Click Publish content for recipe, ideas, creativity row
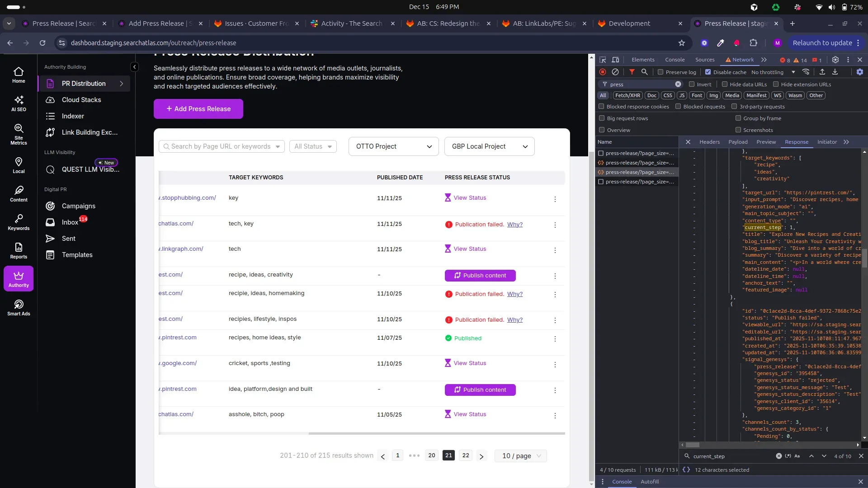The width and height of the screenshot is (868, 488). [x=480, y=276]
